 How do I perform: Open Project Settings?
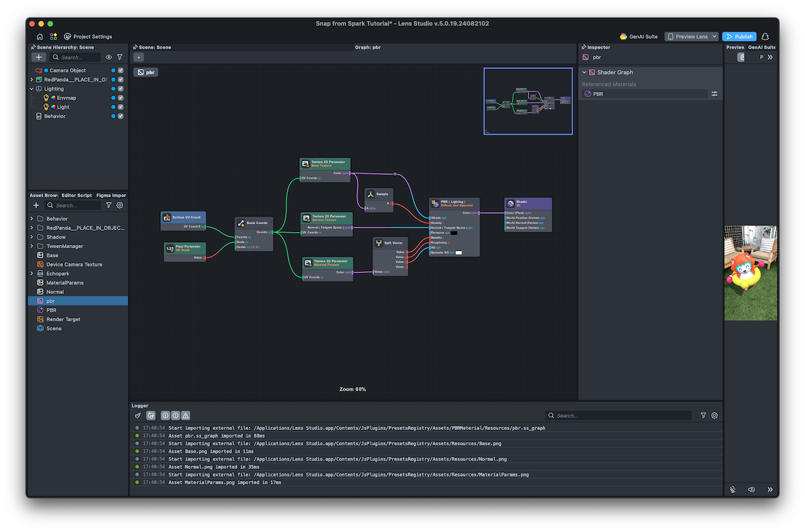tap(88, 37)
